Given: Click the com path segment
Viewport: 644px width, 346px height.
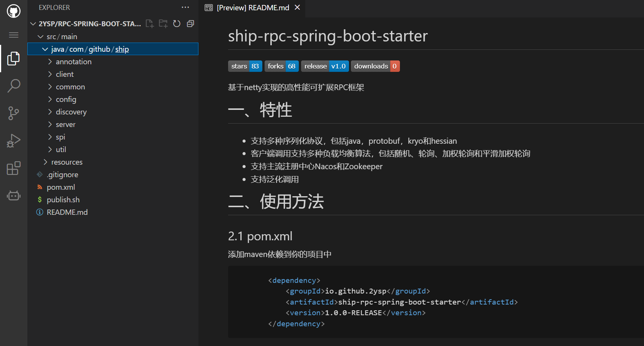Looking at the screenshot, I should coord(76,49).
